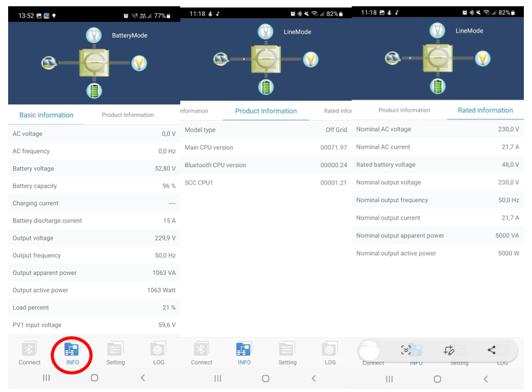The width and height of the screenshot is (532, 392).
Task: Tap the draw/edit icon in the screenshot toolbar
Action: [448, 351]
